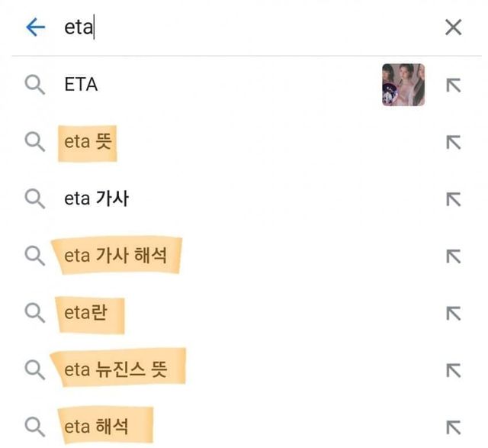
Task: Open the ETA suggestion thumbnail image
Action: coord(403,85)
